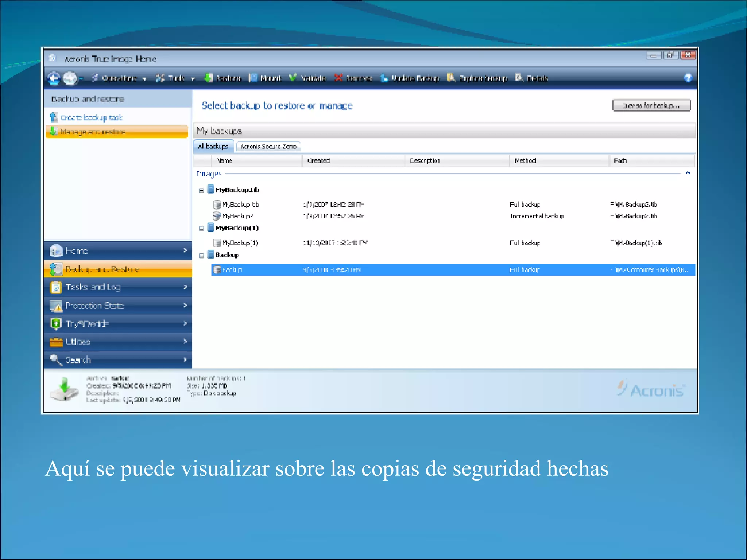
Task: Select the MyBackup(1) full backup row
Action: coord(453,243)
